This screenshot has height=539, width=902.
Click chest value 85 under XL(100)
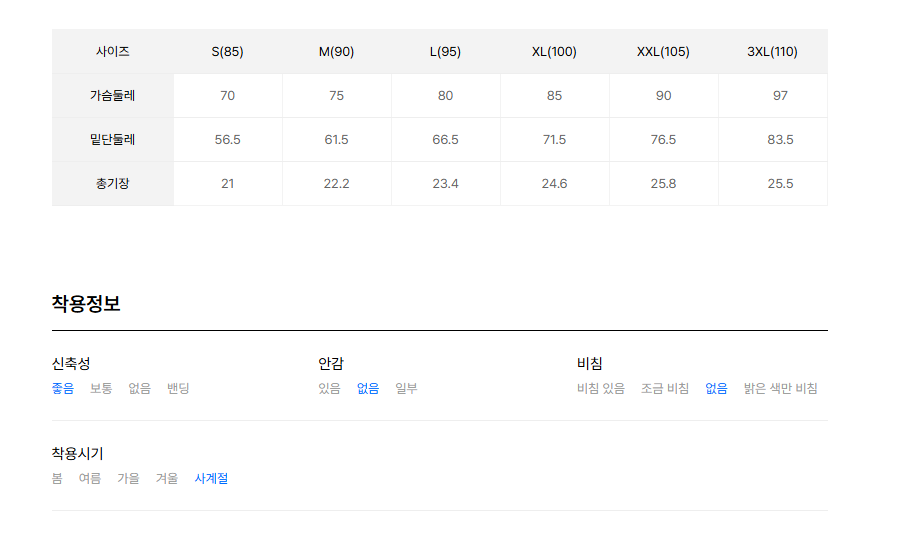[x=555, y=95]
